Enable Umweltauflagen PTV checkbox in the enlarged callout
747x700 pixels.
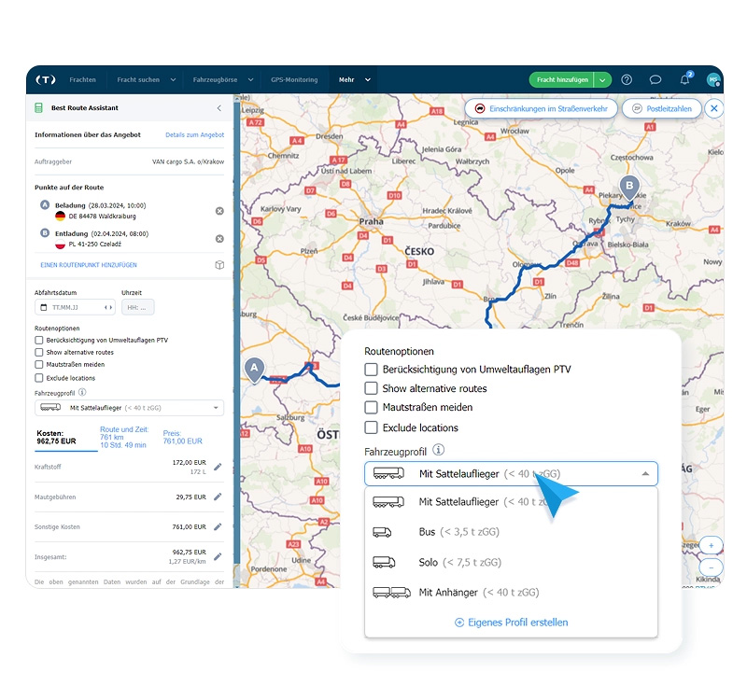(371, 370)
